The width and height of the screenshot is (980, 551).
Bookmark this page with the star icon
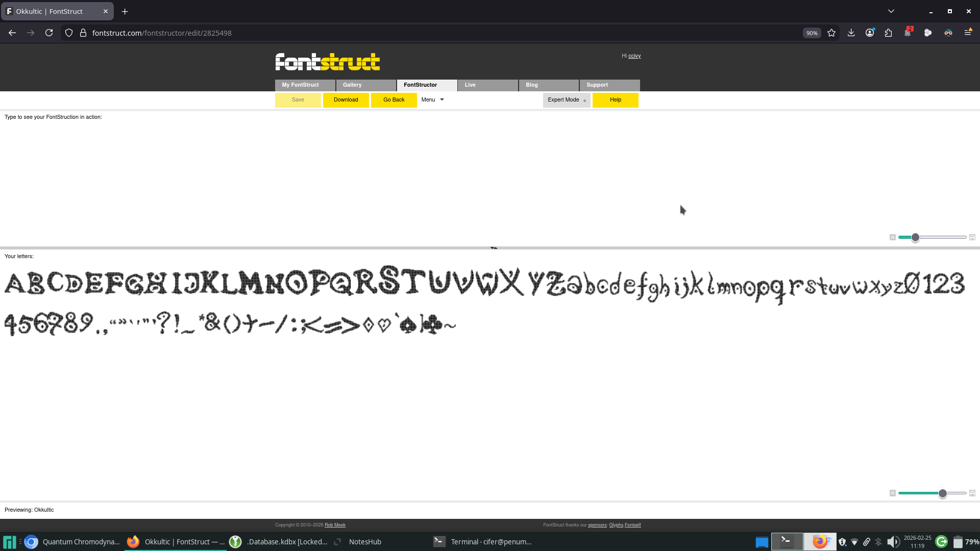(831, 33)
